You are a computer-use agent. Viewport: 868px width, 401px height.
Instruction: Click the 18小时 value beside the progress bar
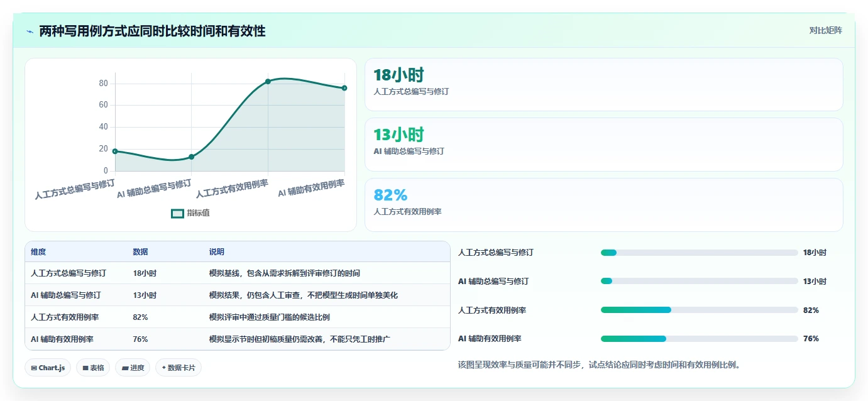tap(815, 253)
